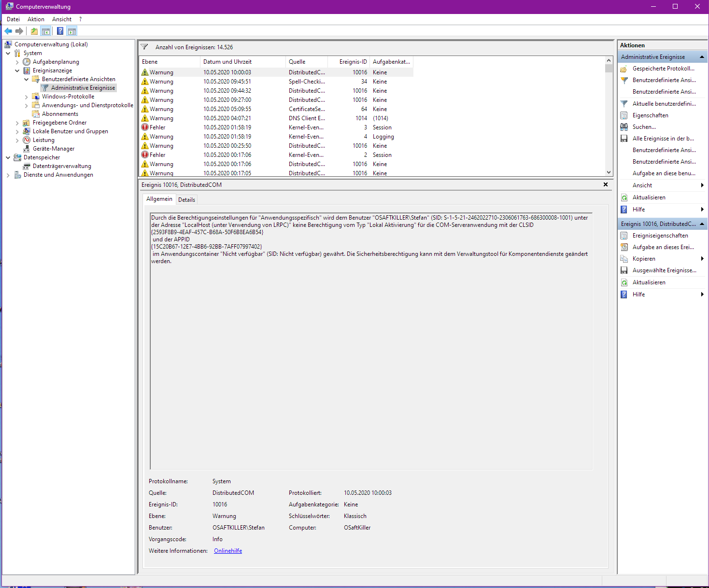This screenshot has width=709, height=588.
Task: Collapse the Datenspeicher node
Action: click(x=8, y=157)
